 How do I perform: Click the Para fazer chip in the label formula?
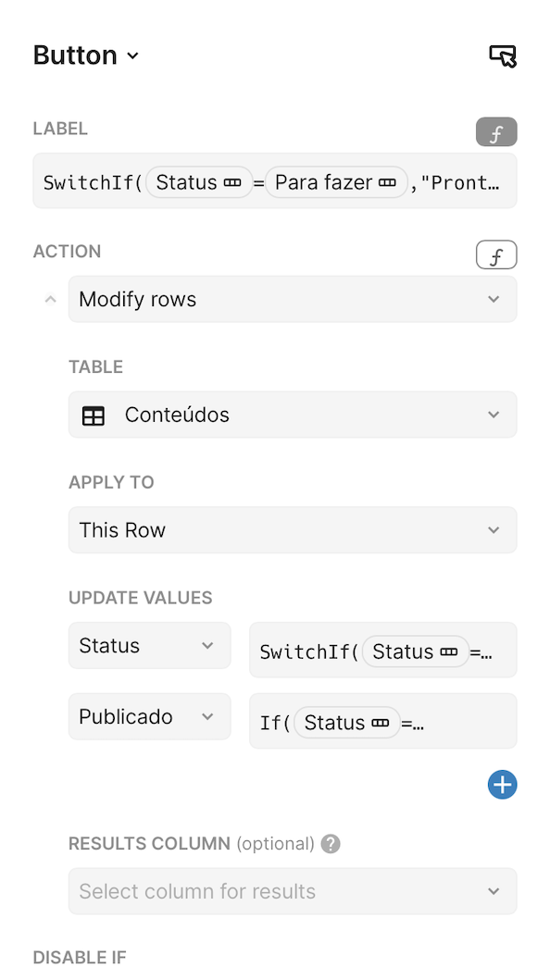pos(336,182)
